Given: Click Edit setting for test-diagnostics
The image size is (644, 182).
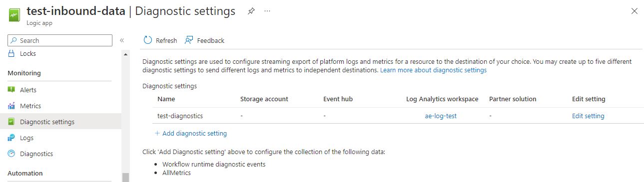Looking at the screenshot, I should click(588, 116).
